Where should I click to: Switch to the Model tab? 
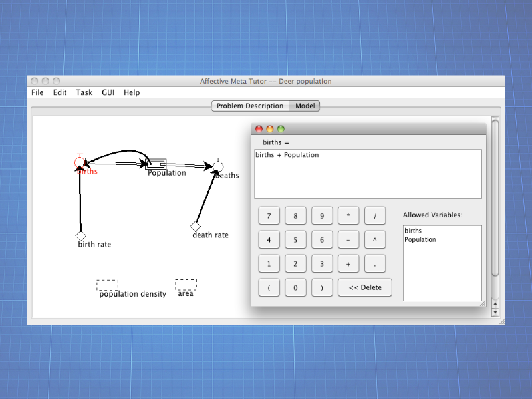tap(305, 106)
